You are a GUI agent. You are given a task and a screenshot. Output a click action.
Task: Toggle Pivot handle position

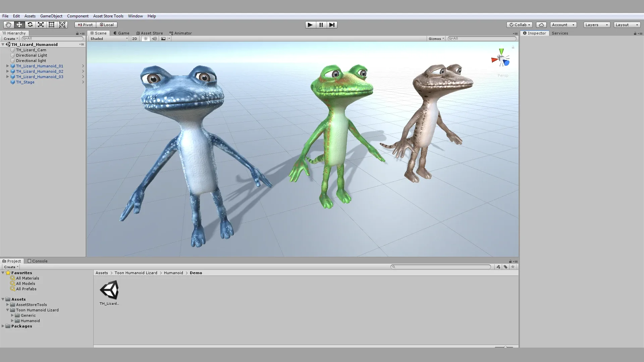85,25
